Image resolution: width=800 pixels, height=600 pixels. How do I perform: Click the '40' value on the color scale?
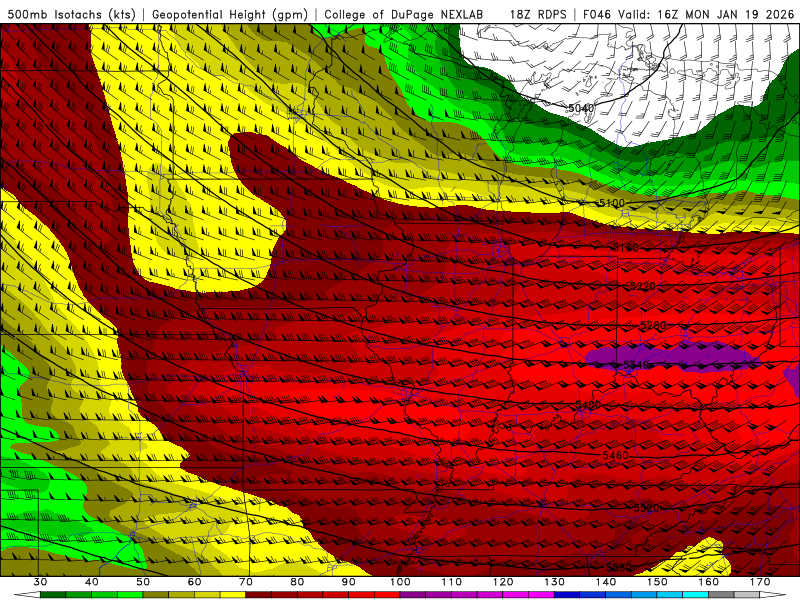pyautogui.click(x=92, y=582)
